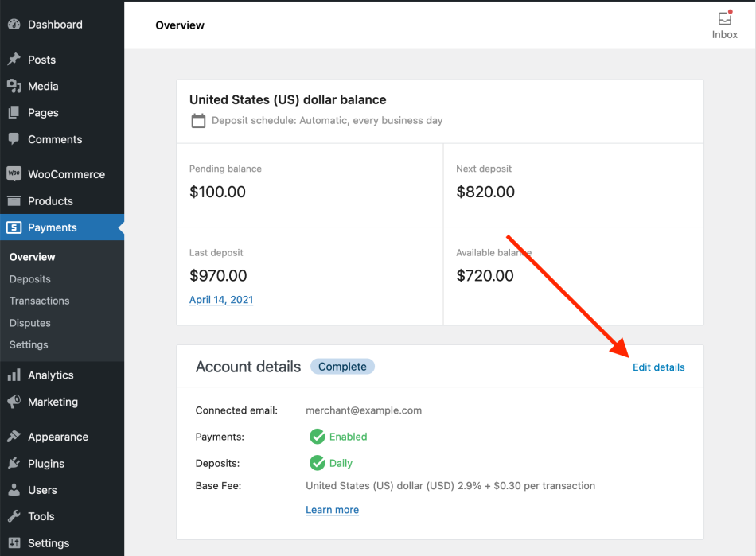Image resolution: width=756 pixels, height=556 pixels.
Task: Click the Marketing megaphone icon
Action: (x=14, y=402)
